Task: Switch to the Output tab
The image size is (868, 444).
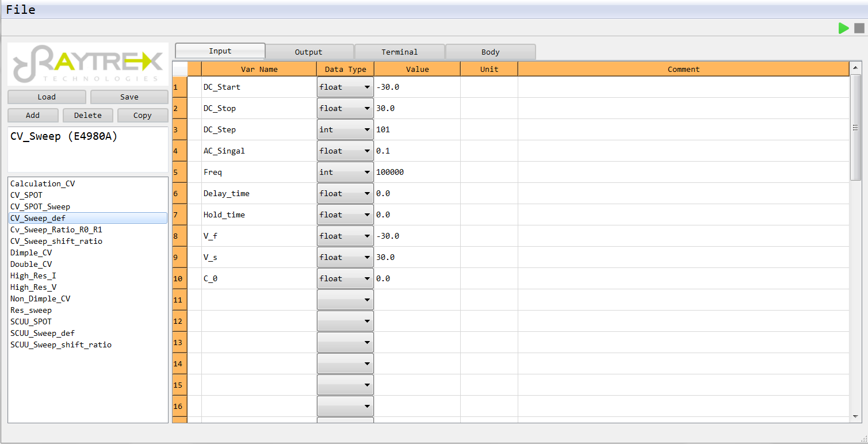Action: coord(309,52)
